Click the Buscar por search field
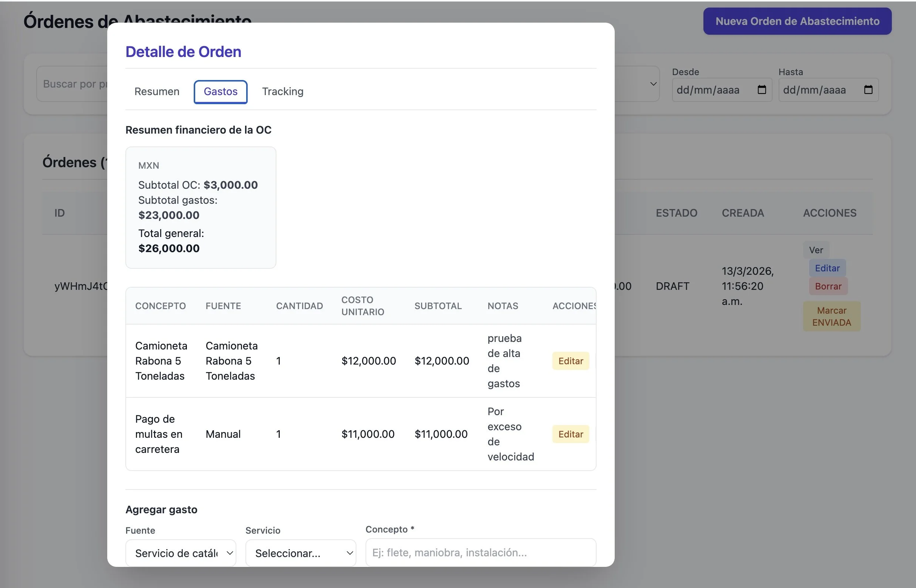 tap(72, 84)
